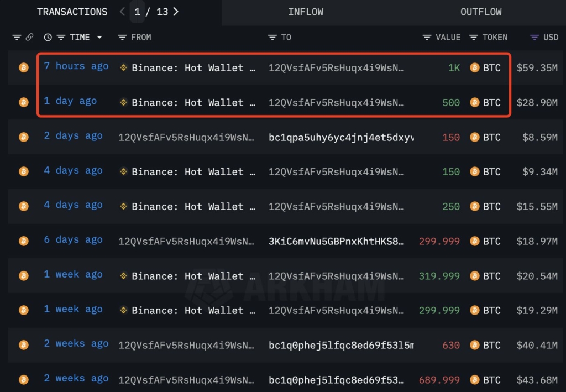Screen dimensions: 566x392
Task: Click the Binance logo on the $15.55M row
Action: pos(123,206)
